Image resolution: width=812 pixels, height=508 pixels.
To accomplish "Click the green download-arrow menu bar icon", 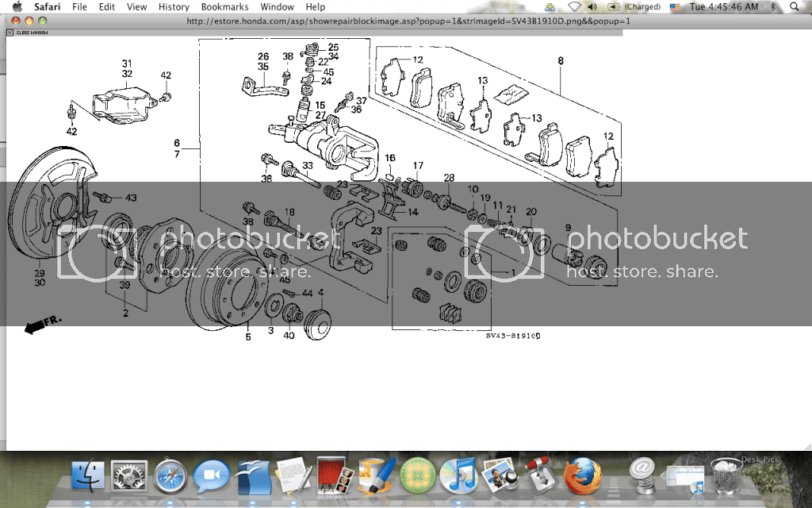I will (x=550, y=6).
